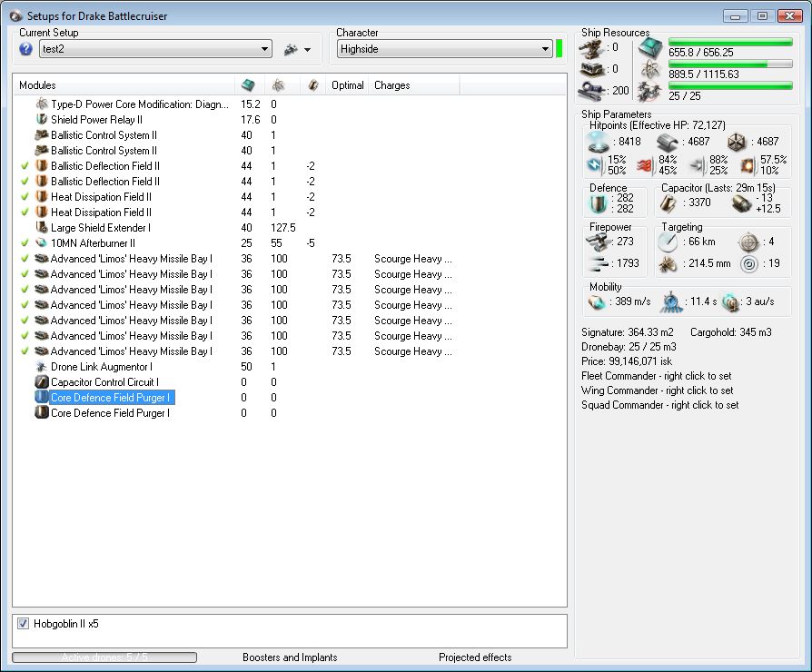Click the launcher hardpoints icon in Ship Resources
The width and height of the screenshot is (812, 672).
[591, 69]
